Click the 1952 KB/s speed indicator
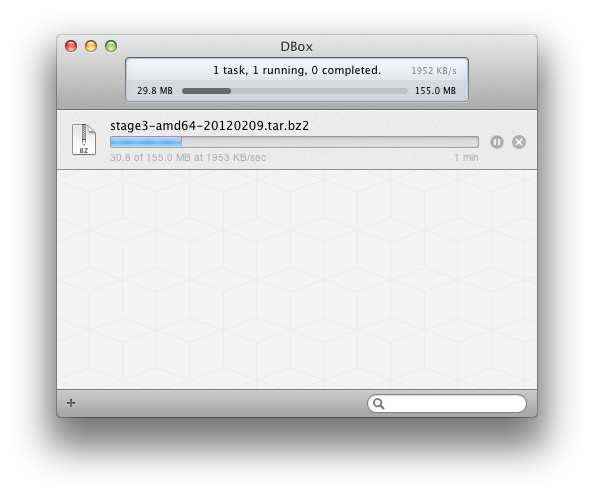 click(x=434, y=71)
